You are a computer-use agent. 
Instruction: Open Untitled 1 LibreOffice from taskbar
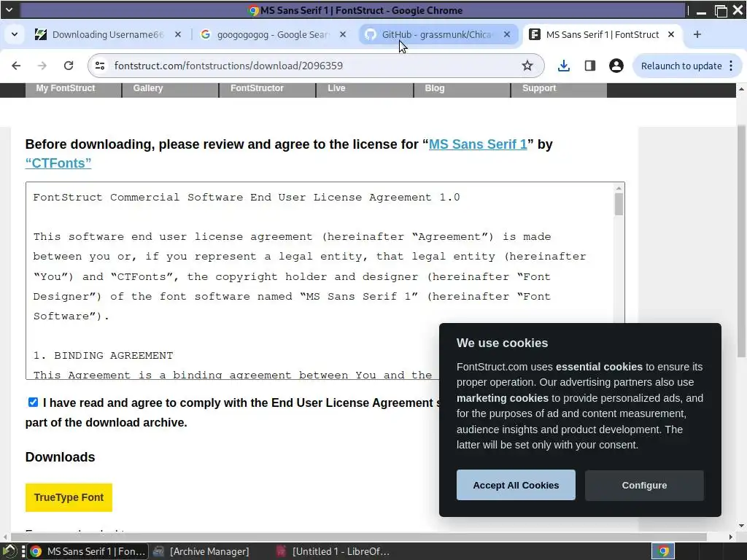pyautogui.click(x=333, y=551)
